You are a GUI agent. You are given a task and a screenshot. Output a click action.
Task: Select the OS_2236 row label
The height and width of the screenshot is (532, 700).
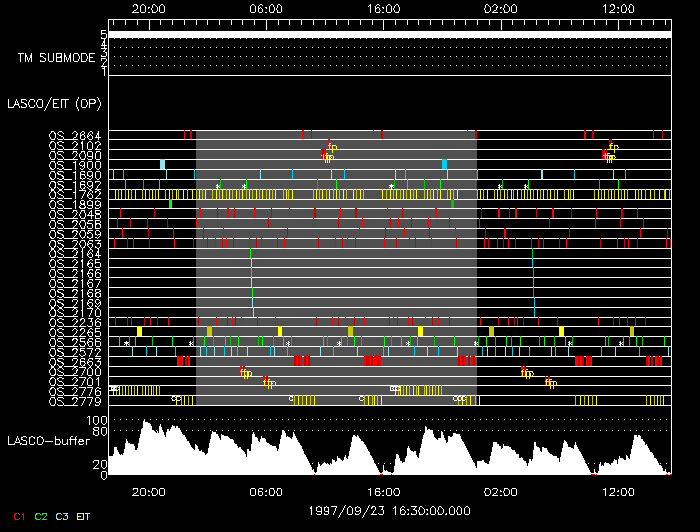pyautogui.click(x=74, y=322)
